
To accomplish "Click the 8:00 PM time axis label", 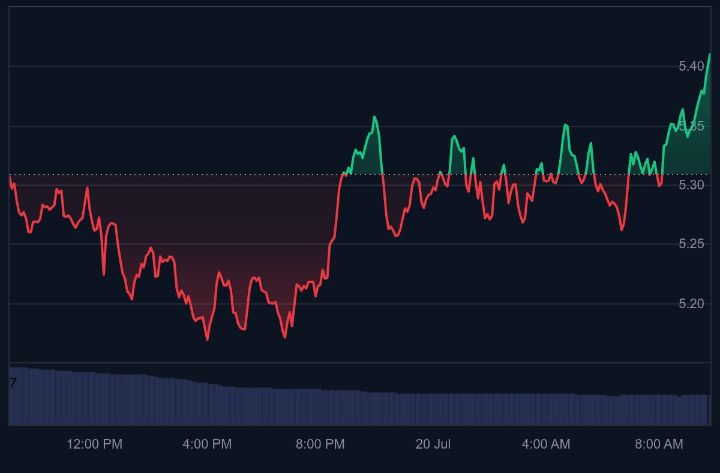I will point(320,444).
